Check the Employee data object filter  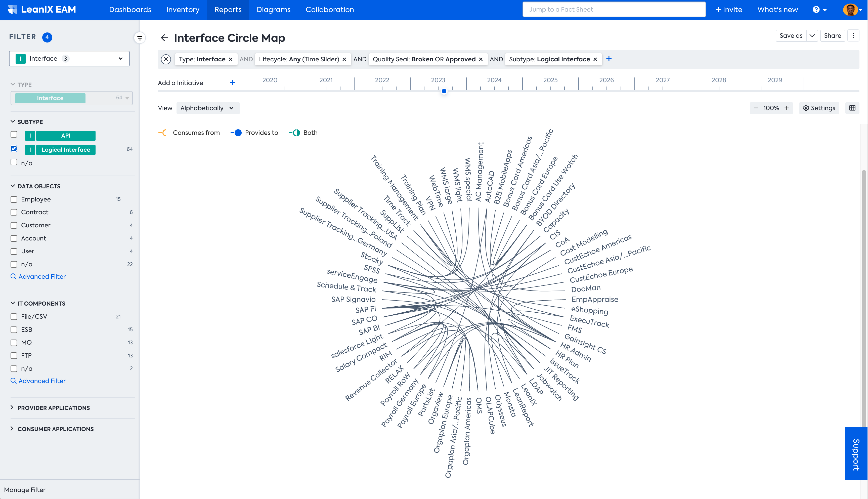point(14,199)
